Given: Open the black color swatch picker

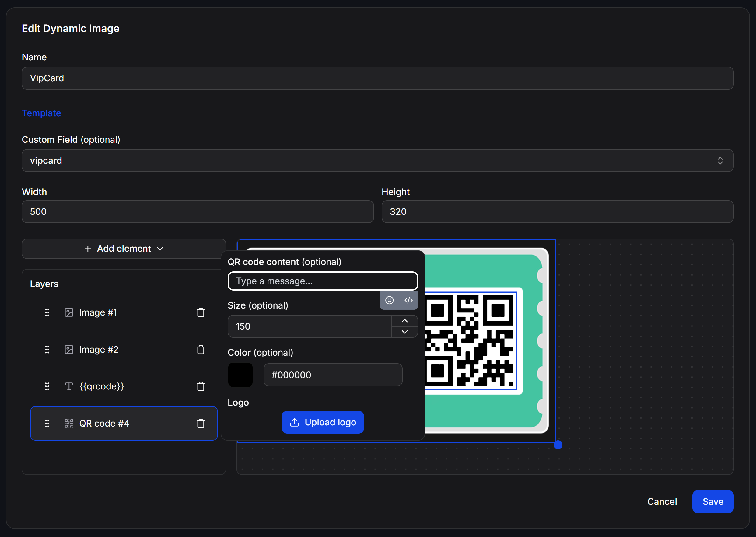Looking at the screenshot, I should [240, 375].
